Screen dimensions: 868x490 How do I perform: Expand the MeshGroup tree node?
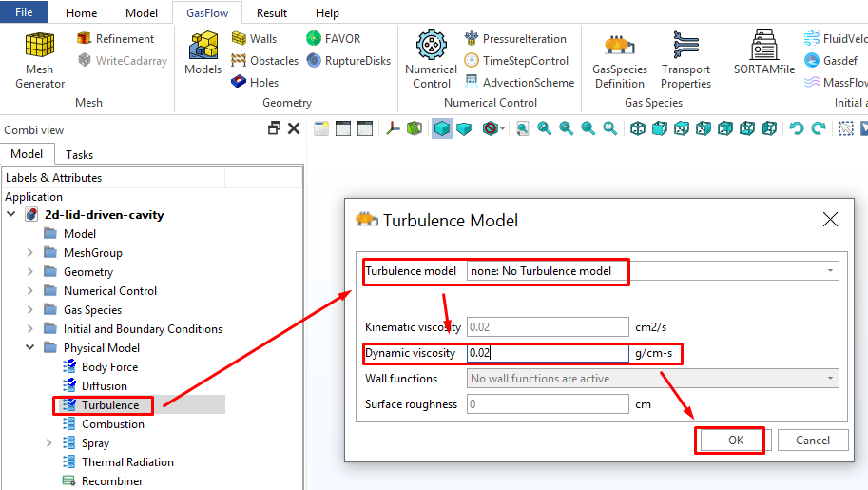tap(30, 253)
